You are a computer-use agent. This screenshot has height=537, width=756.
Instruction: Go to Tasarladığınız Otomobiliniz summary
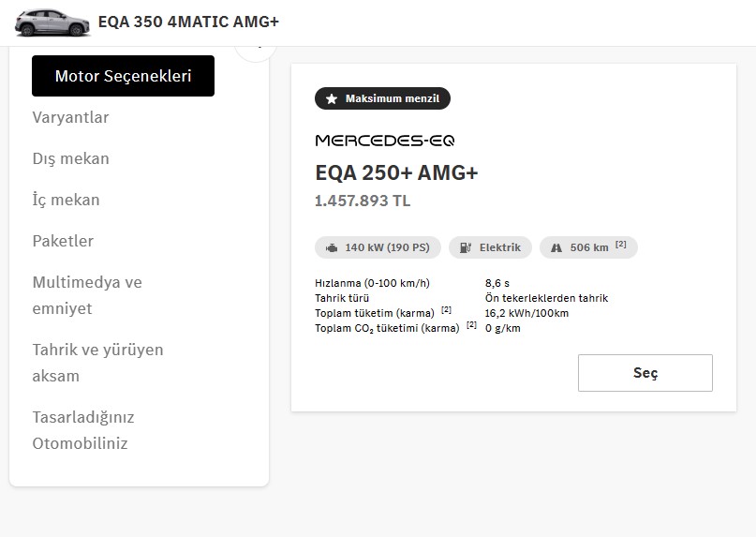point(83,430)
